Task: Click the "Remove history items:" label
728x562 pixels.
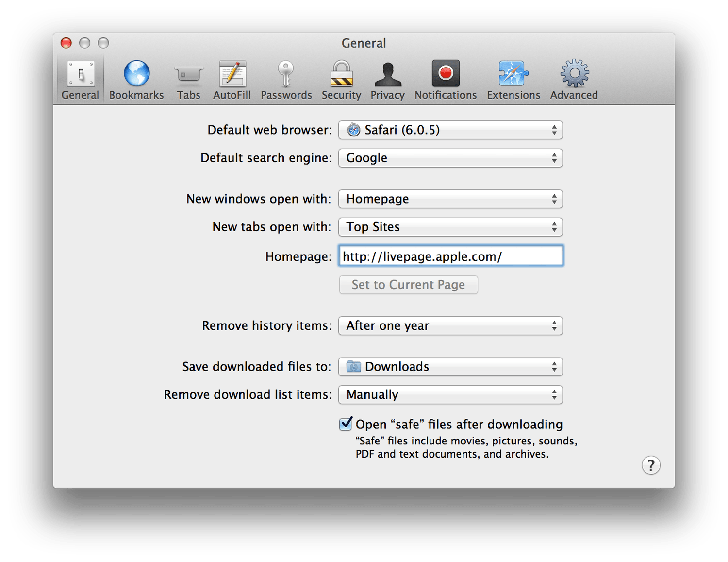Action: coord(267,326)
